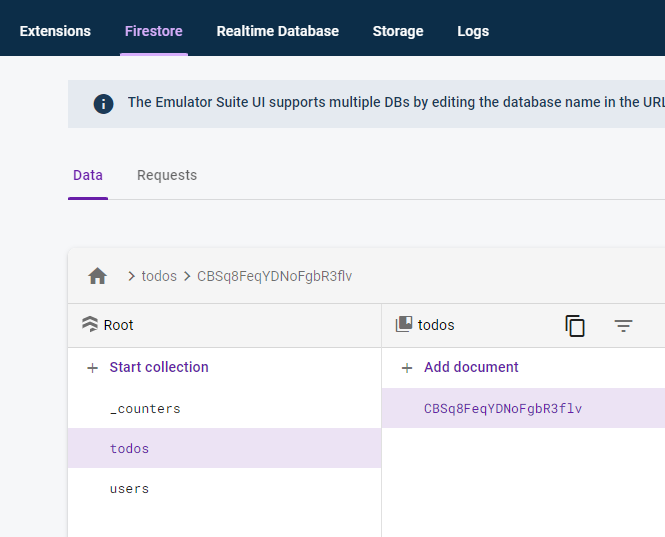Select the Firestore tab

(x=154, y=31)
